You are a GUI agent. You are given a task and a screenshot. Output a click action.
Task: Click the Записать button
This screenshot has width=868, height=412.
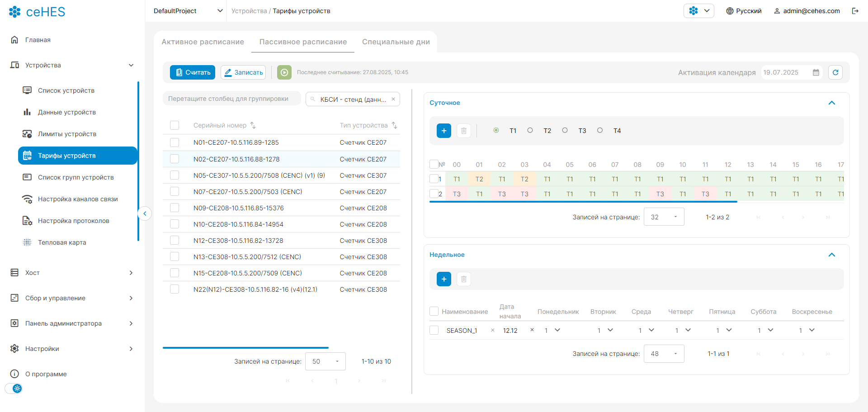pos(243,72)
